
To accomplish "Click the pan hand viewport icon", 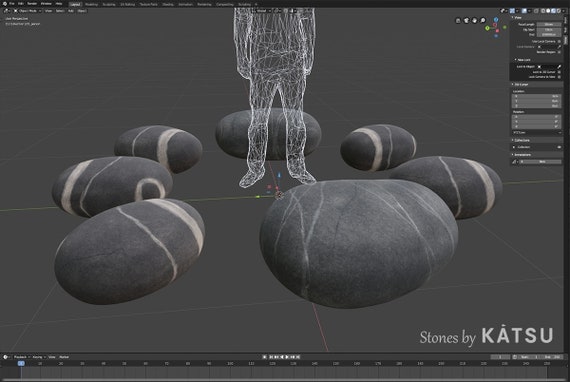I will pos(474,20).
